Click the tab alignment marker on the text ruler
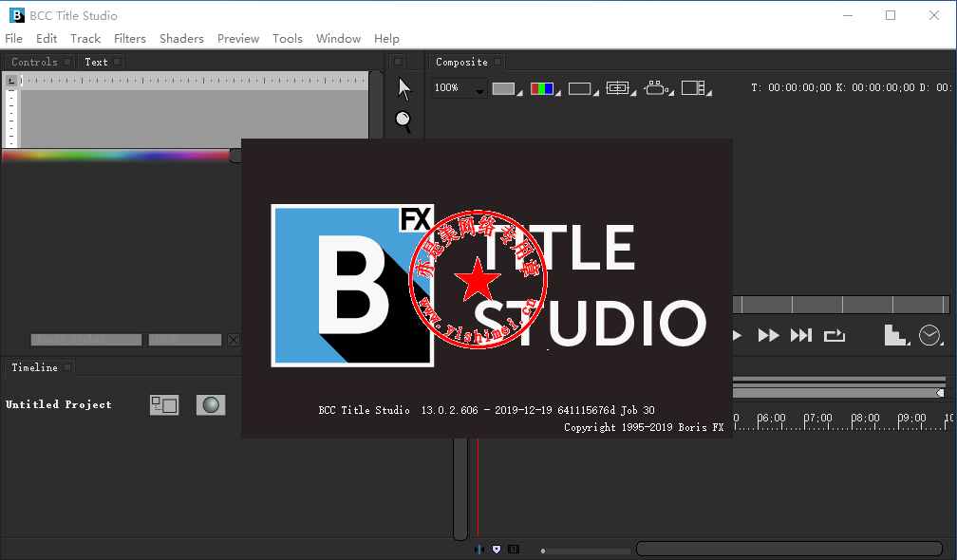The height and width of the screenshot is (560, 957). click(x=11, y=81)
